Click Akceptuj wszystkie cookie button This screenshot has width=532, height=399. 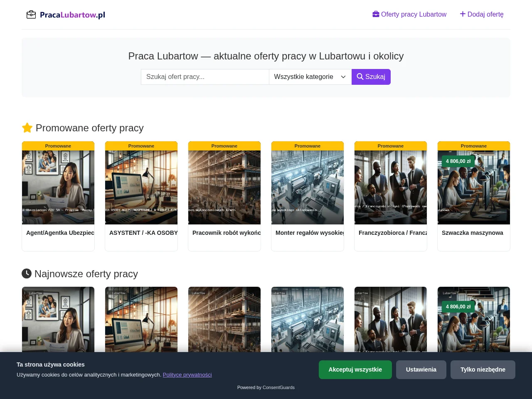click(355, 369)
